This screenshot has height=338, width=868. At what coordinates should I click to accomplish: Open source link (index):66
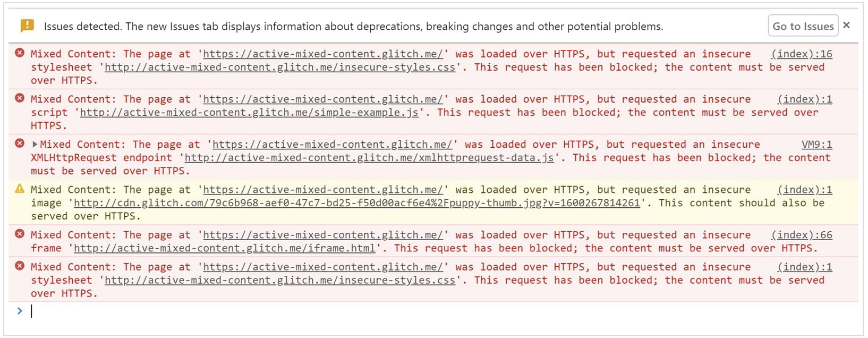(802, 235)
